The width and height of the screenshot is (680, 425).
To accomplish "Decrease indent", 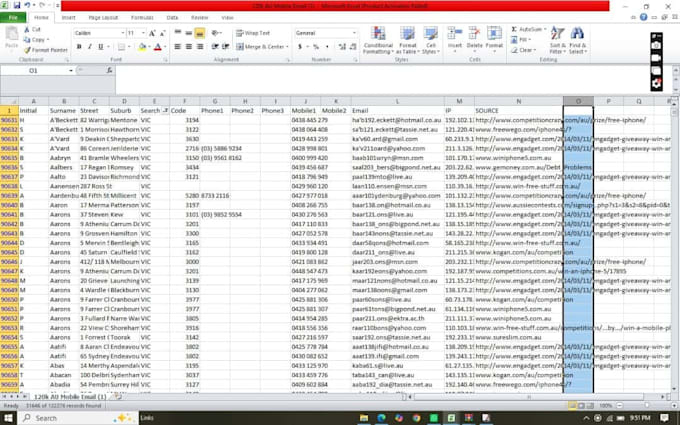I will 215,46.
